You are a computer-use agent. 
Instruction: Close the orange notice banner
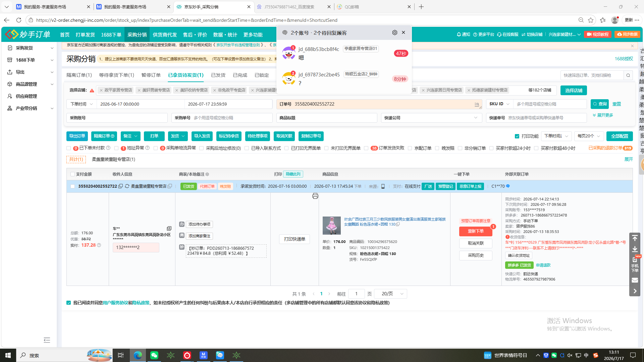point(632,46)
